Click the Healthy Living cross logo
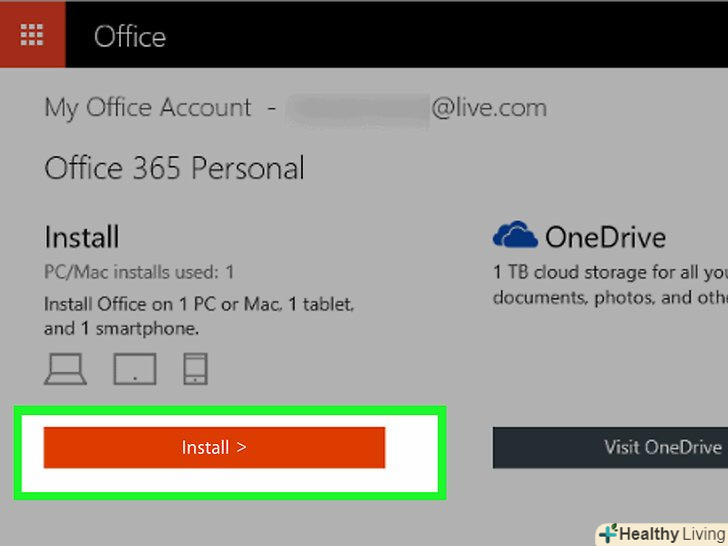The height and width of the screenshot is (546, 728). (x=608, y=534)
